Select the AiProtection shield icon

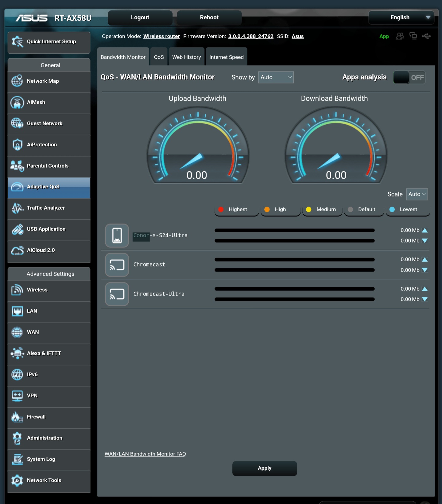pos(17,145)
